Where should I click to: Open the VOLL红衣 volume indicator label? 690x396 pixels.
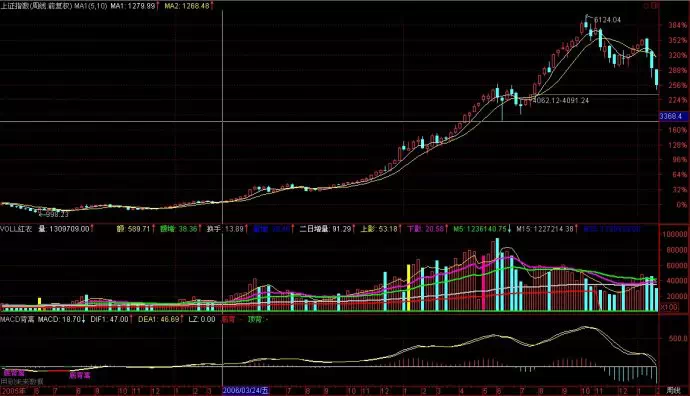[x=16, y=229]
